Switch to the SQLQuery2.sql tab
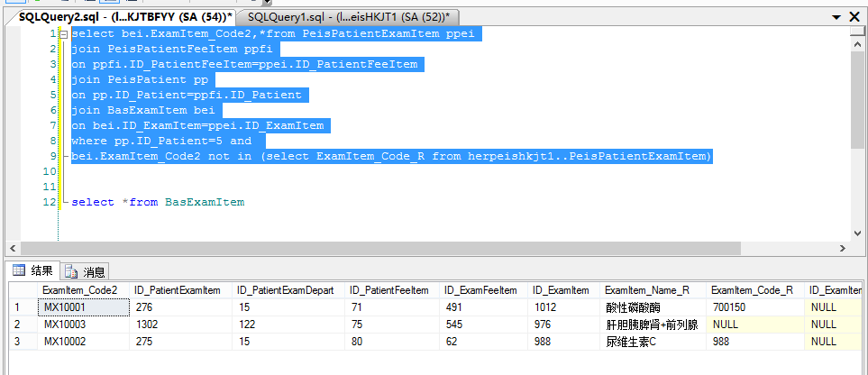868x375 pixels. (126, 16)
